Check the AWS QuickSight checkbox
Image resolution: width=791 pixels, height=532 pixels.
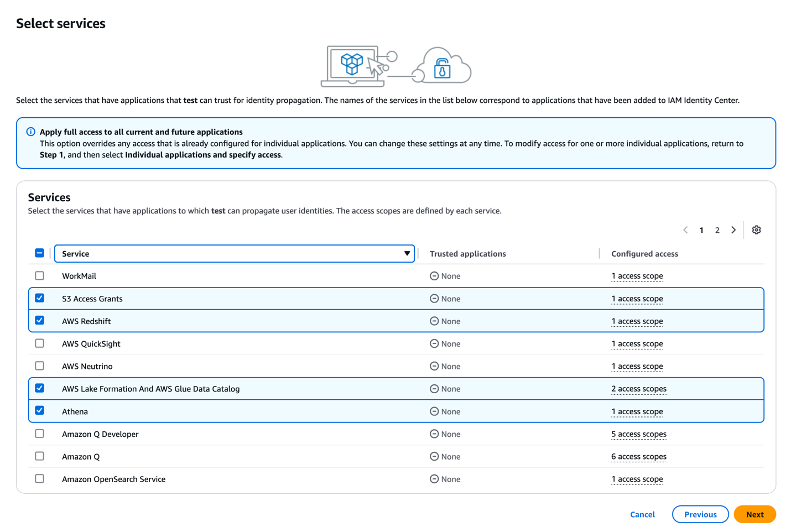coord(39,343)
